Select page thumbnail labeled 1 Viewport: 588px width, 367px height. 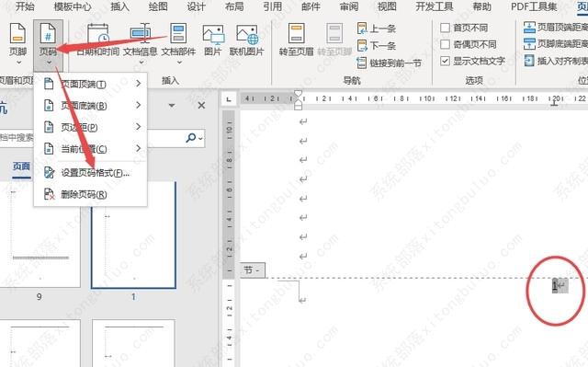pos(133,235)
